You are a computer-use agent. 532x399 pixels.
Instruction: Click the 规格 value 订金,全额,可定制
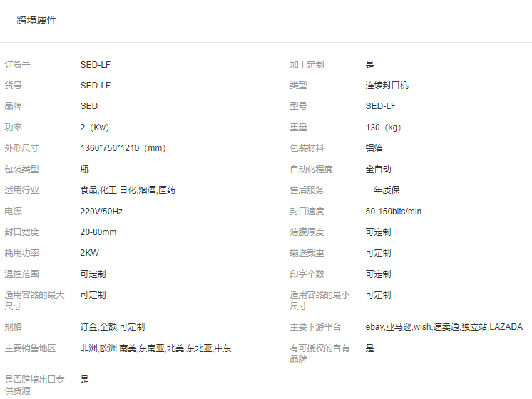pos(113,327)
